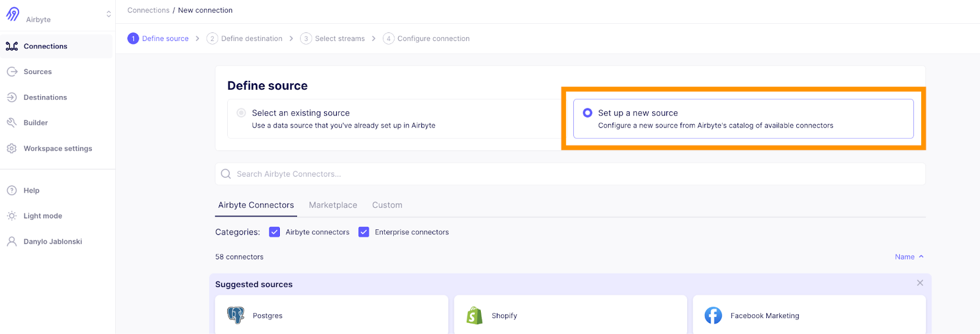
Task: Choose the Shopify connector icon
Action: [x=475, y=316]
